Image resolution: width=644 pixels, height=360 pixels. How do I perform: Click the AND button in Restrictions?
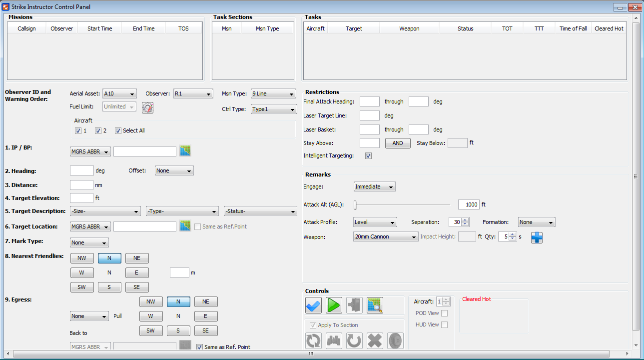398,143
